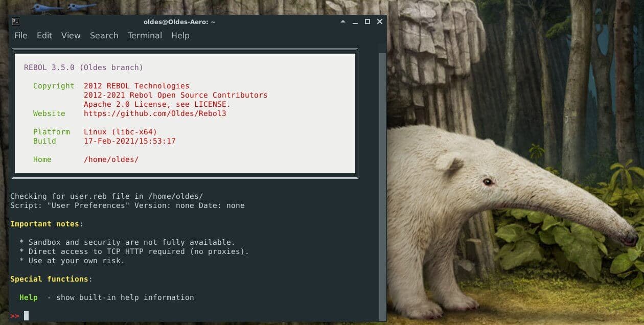
Task: Close the terminal window
Action: click(379, 21)
